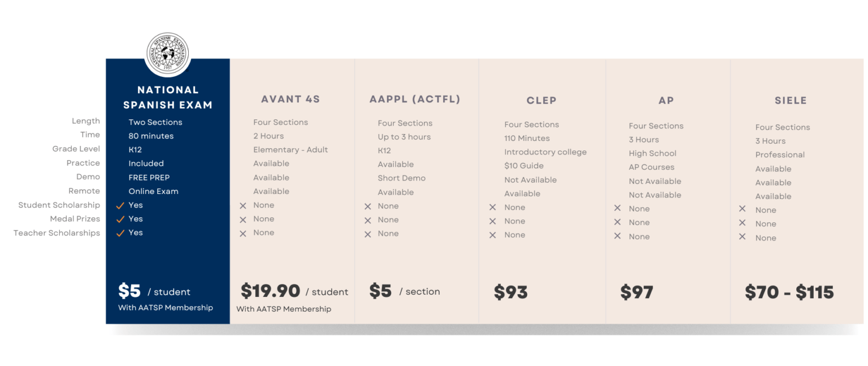
Task: Click the $5 / student price
Action: pos(154,291)
